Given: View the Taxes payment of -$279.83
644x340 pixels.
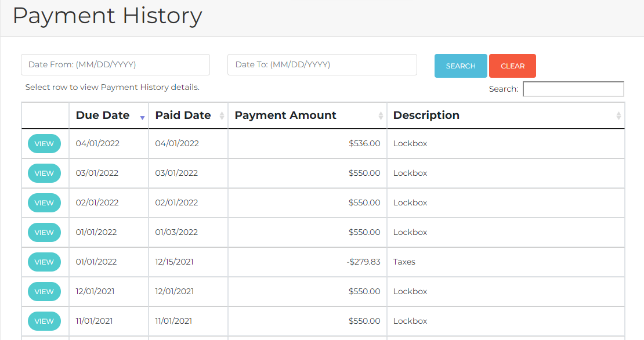Looking at the screenshot, I should 44,262.
